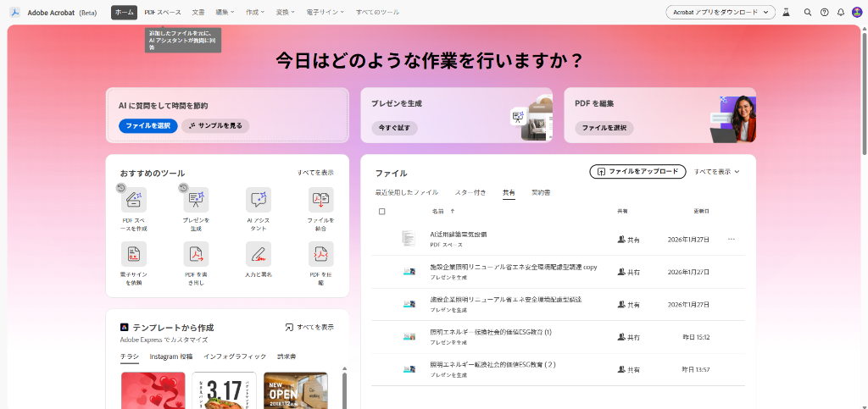Open the NEW OPEN flyer template thumbnail
This screenshot has width=868, height=409.
(296, 390)
